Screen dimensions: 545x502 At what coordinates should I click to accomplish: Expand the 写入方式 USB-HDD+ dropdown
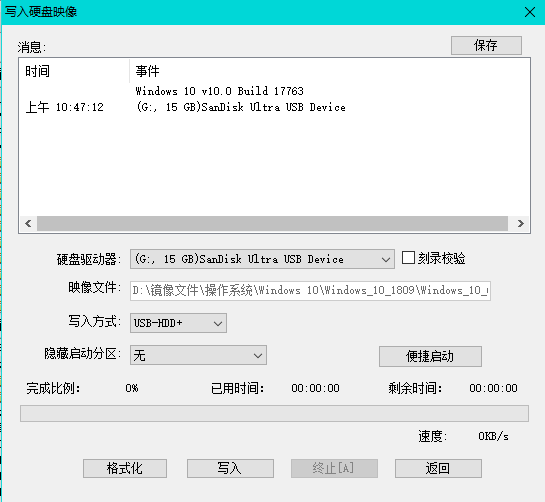point(178,323)
